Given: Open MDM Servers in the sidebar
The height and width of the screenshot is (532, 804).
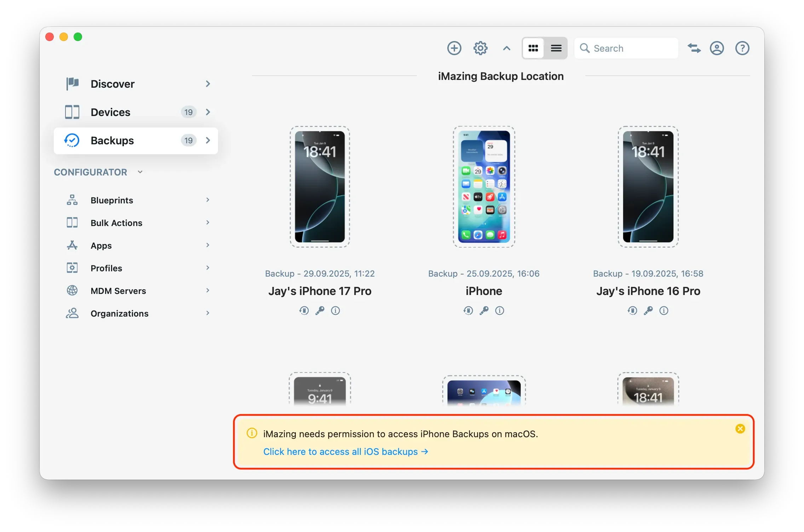Looking at the screenshot, I should point(118,290).
